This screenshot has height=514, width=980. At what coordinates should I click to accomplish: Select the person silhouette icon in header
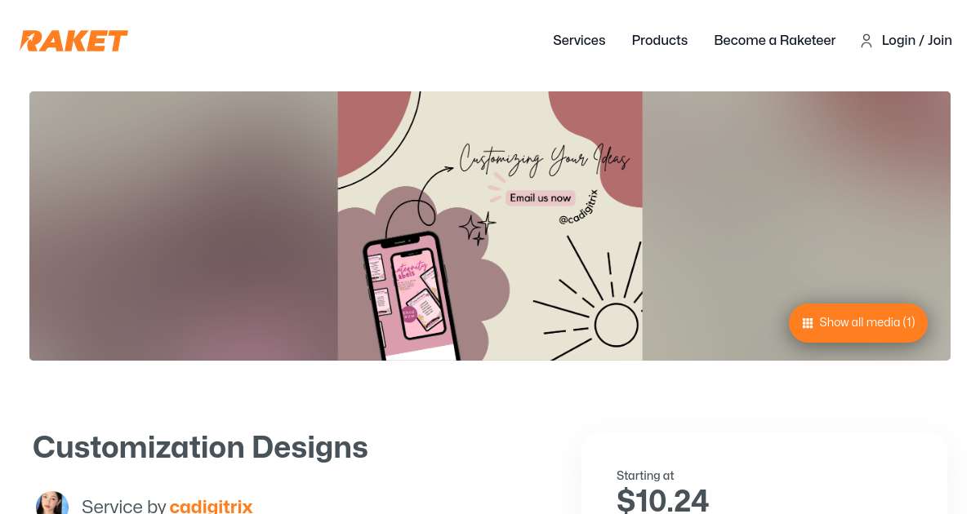[866, 41]
